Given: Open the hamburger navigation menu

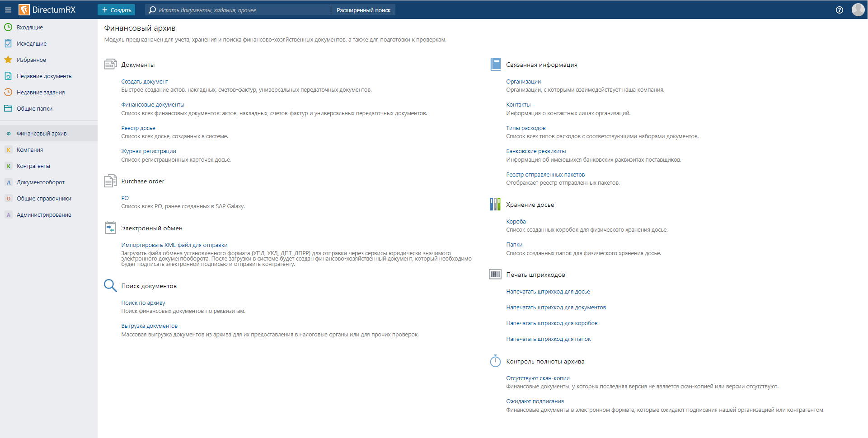Looking at the screenshot, I should (x=8, y=9).
